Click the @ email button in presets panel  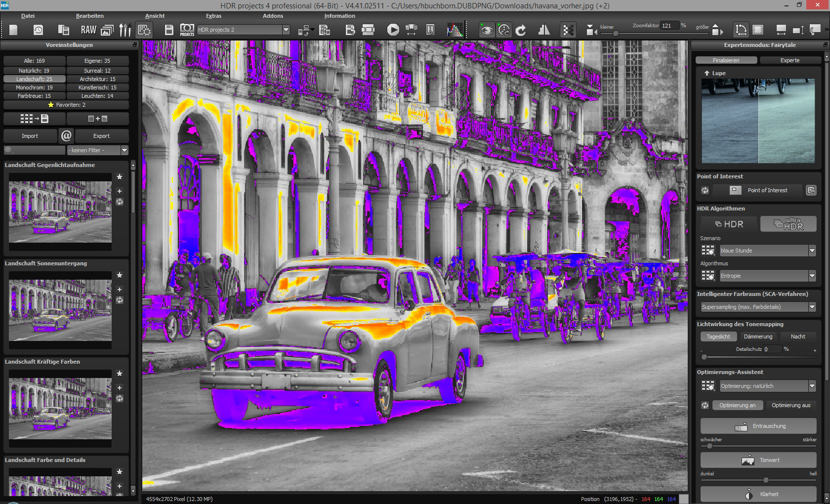(x=66, y=135)
